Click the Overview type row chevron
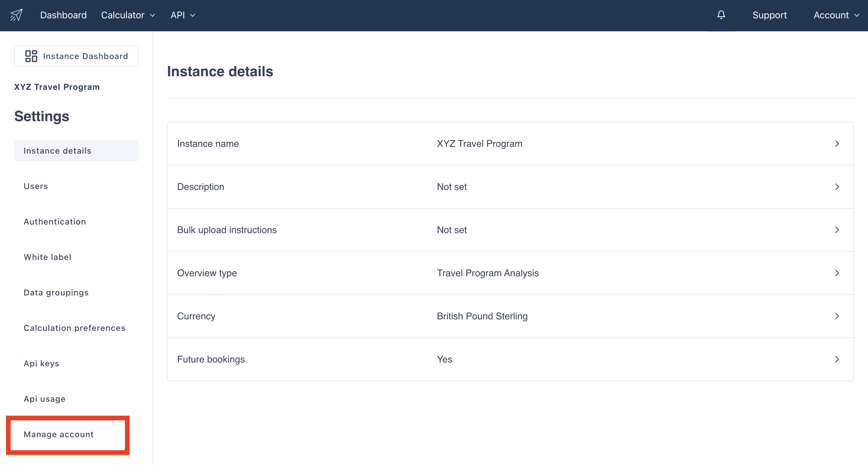This screenshot has height=465, width=868. click(x=837, y=273)
